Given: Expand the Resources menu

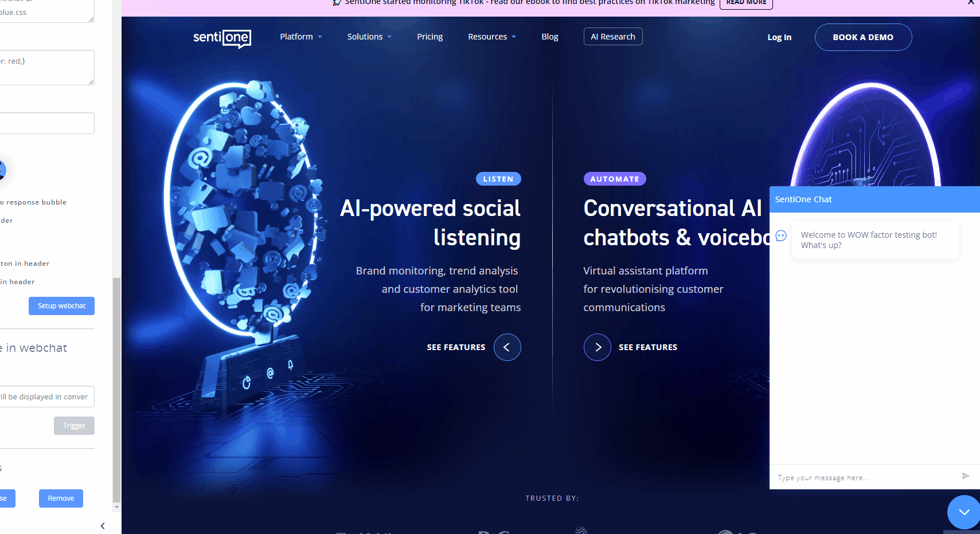Looking at the screenshot, I should pos(492,37).
